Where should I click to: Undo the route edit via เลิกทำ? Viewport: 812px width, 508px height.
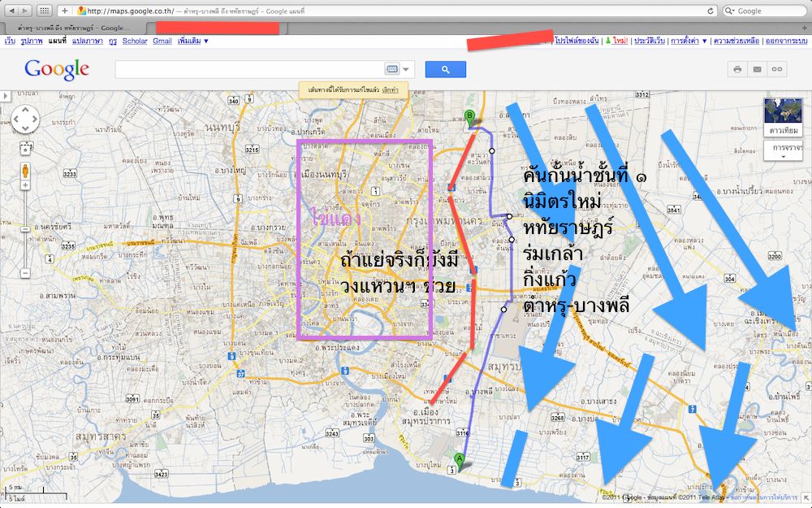point(390,89)
